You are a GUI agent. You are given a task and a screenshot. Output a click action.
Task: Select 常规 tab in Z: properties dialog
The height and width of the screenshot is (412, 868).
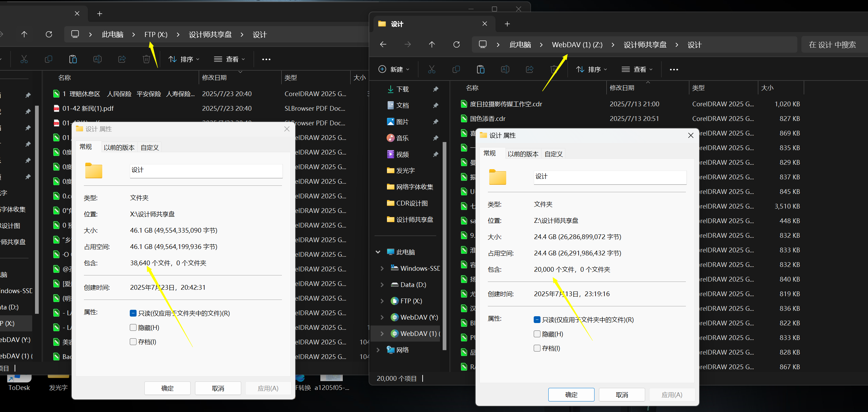pyautogui.click(x=490, y=153)
